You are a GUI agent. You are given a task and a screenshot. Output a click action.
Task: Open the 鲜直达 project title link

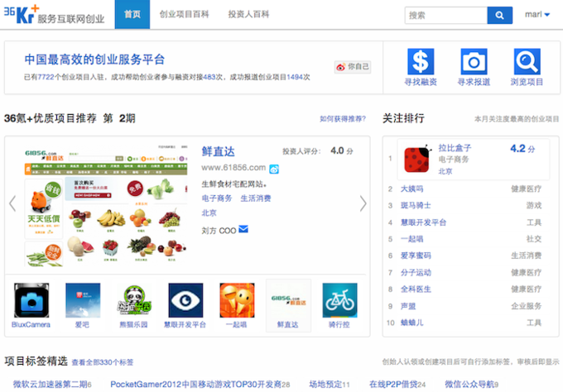218,151
